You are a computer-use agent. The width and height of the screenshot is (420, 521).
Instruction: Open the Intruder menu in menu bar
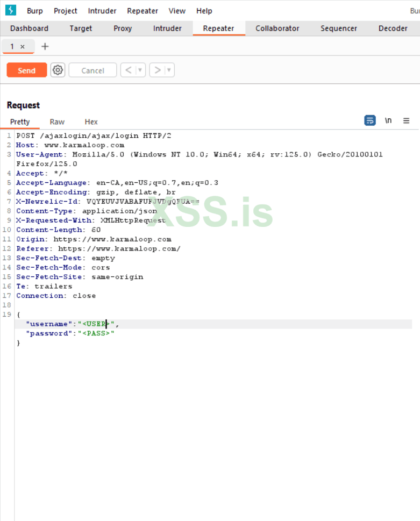coord(102,11)
